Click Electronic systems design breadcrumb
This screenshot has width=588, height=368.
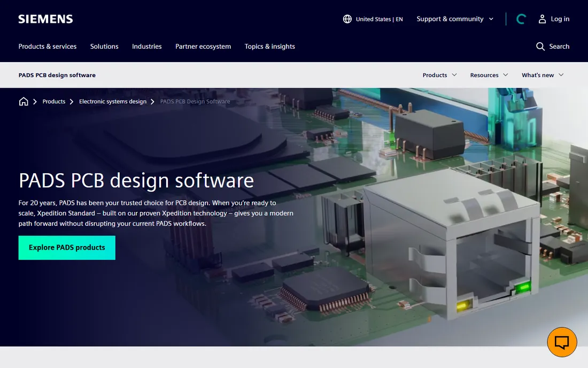(x=112, y=102)
